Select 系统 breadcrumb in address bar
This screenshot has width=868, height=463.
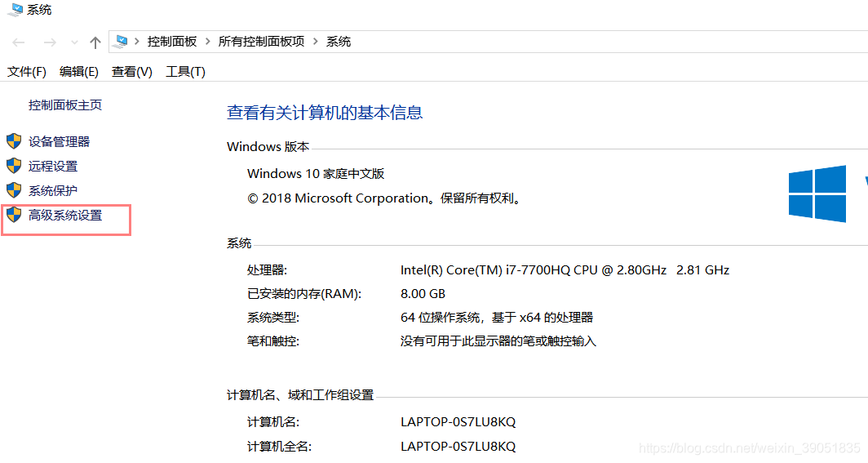339,42
